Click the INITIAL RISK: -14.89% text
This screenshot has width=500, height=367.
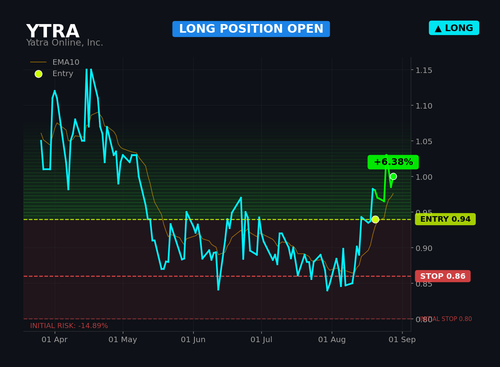(69, 326)
